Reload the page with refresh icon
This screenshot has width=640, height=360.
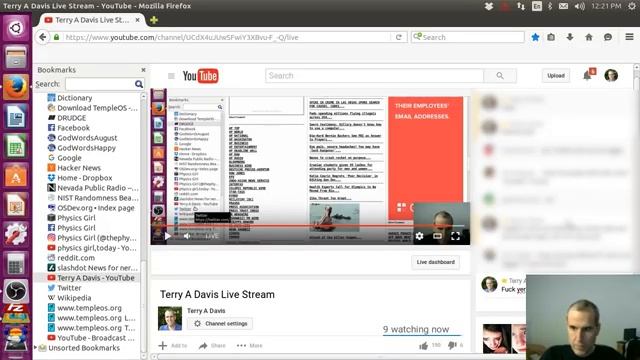click(399, 37)
